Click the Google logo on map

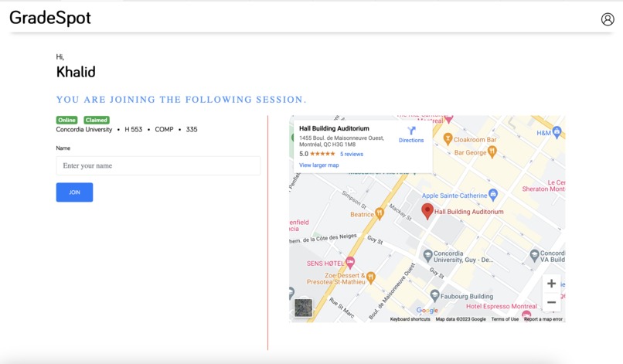point(427,310)
